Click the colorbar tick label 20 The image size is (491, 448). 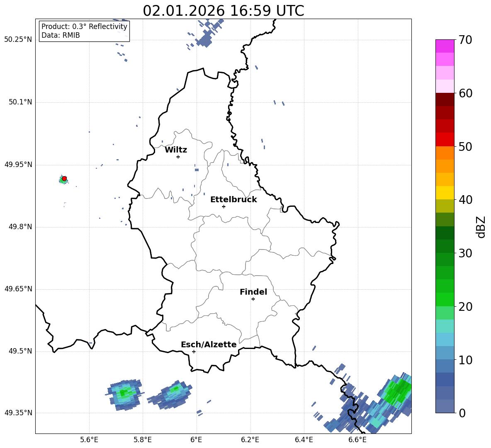click(x=465, y=307)
